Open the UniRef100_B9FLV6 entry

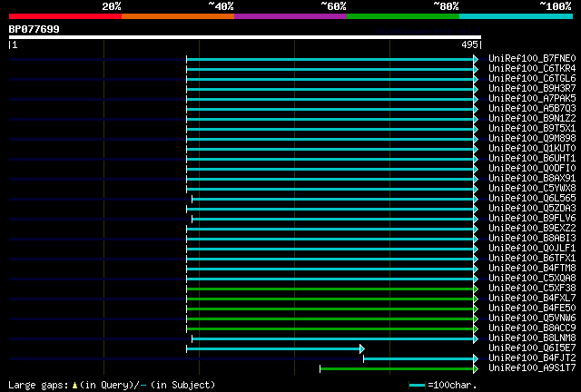click(532, 219)
